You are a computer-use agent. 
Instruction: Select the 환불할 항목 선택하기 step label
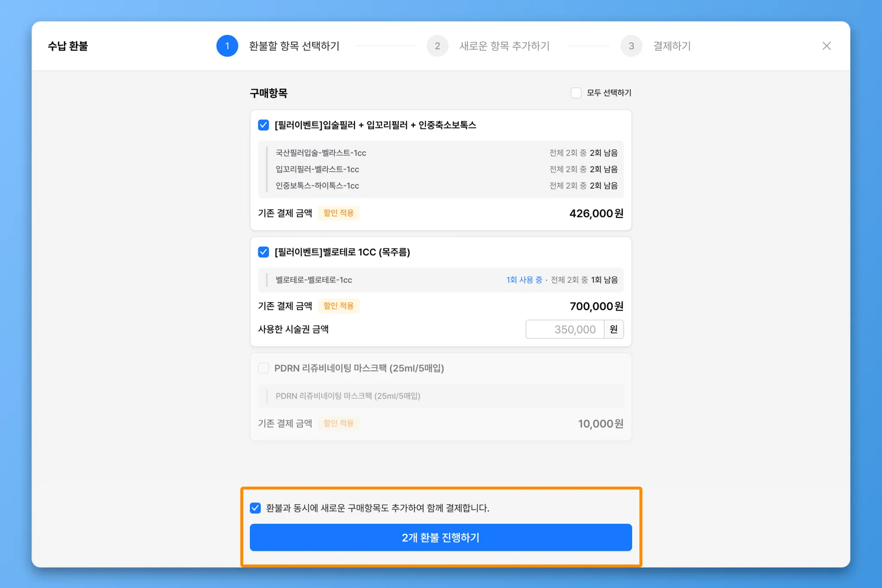coord(294,46)
